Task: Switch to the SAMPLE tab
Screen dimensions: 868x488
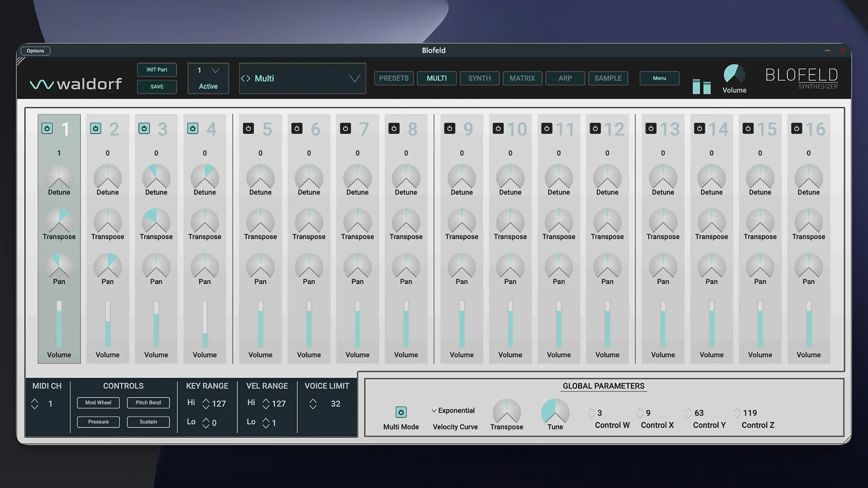Action: (608, 78)
